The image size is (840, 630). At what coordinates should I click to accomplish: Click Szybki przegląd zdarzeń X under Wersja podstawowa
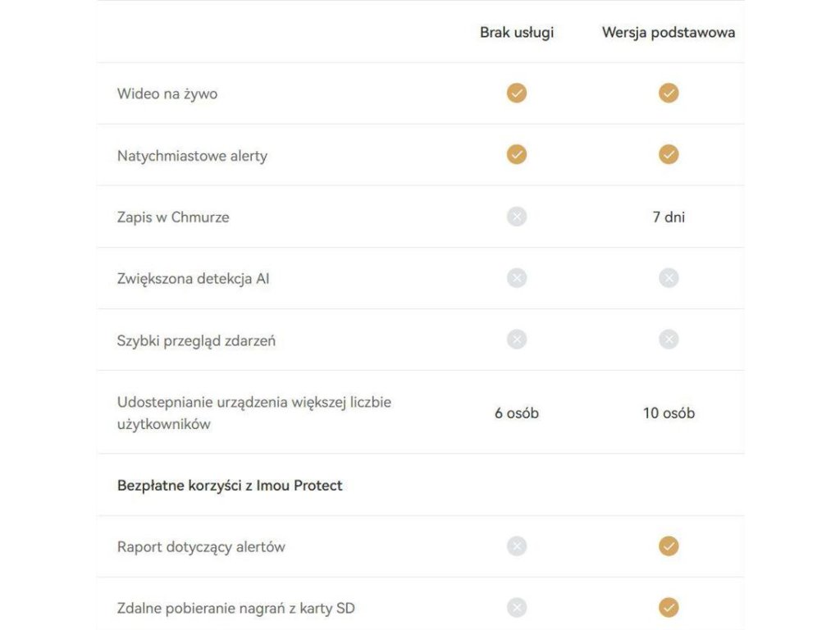[669, 340]
